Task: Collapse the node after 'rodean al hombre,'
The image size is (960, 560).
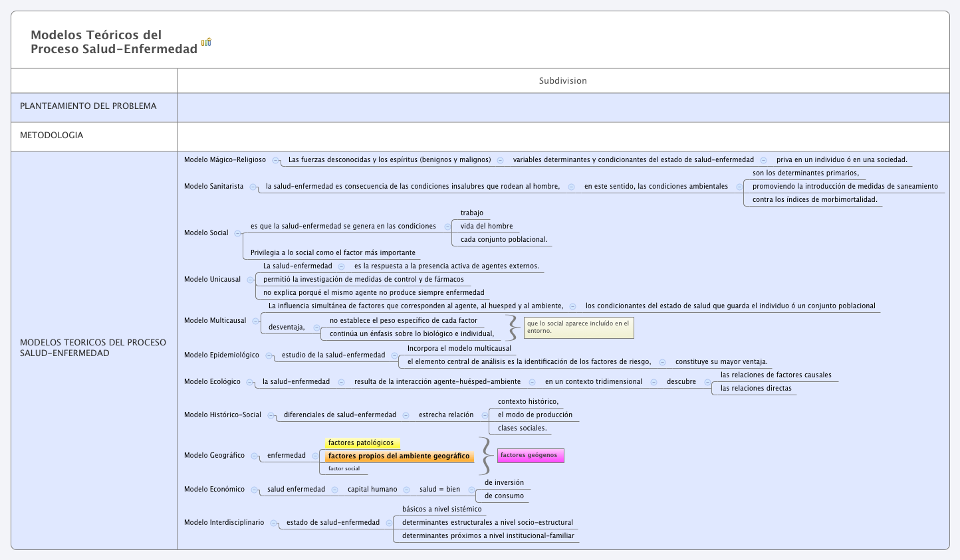Action: (x=571, y=187)
